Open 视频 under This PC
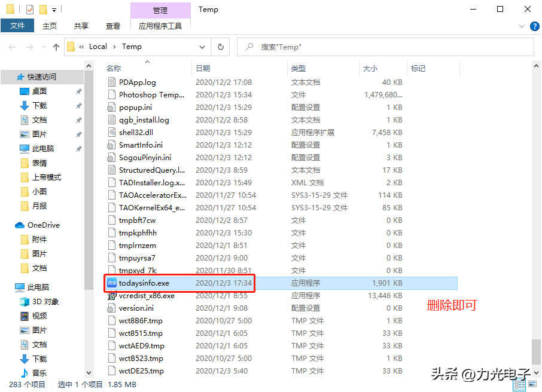 [x=39, y=316]
